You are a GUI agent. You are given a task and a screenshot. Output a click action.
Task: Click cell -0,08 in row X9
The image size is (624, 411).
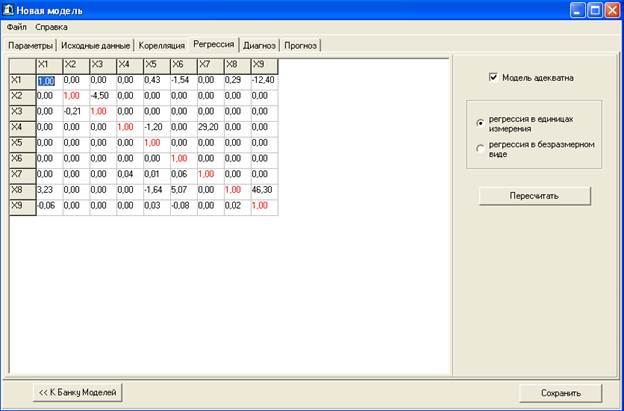(183, 208)
